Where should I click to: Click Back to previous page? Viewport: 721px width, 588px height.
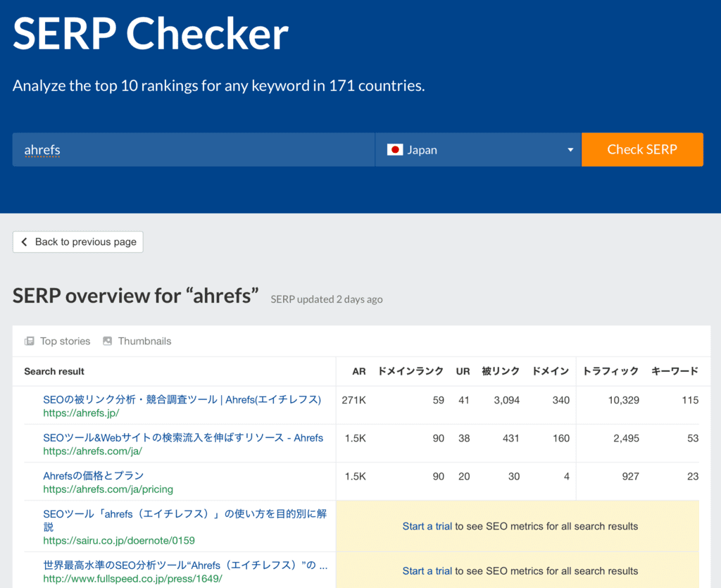pyautogui.click(x=77, y=242)
